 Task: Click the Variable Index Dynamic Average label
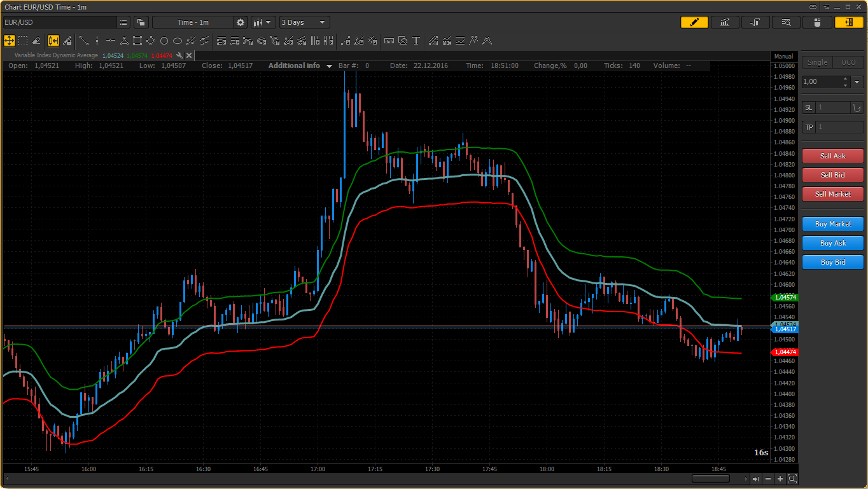[57, 55]
